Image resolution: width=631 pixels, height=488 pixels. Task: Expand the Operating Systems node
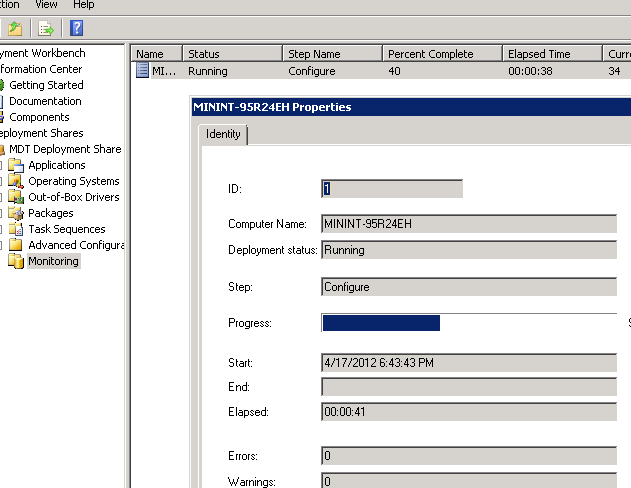coord(1,181)
